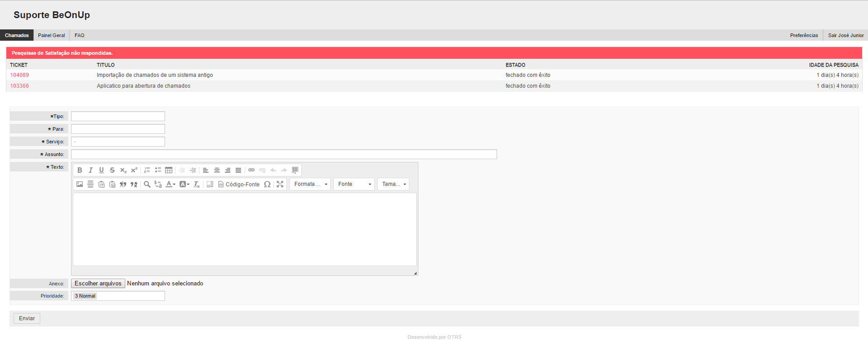
Task: Click the editor resize handle corner
Action: point(415,273)
